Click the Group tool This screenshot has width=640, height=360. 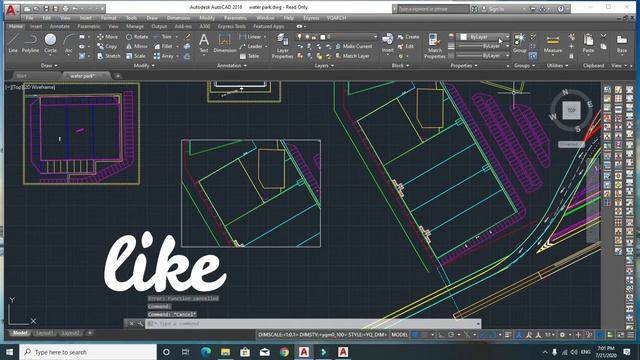click(x=520, y=43)
